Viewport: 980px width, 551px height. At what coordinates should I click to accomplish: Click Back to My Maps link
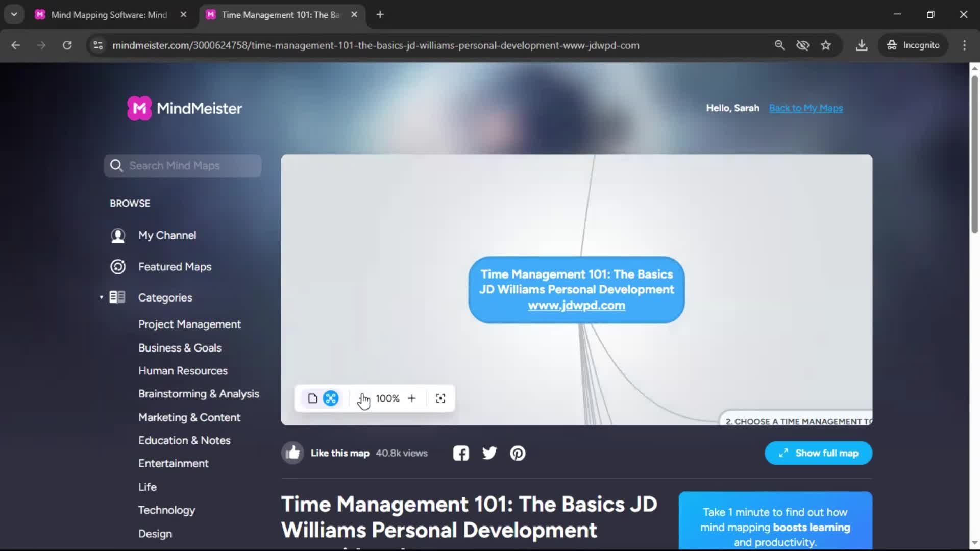[805, 108]
